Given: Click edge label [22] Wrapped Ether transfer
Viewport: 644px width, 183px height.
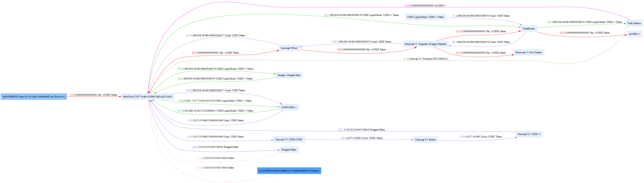Looking at the screenshot, I should point(362,130).
